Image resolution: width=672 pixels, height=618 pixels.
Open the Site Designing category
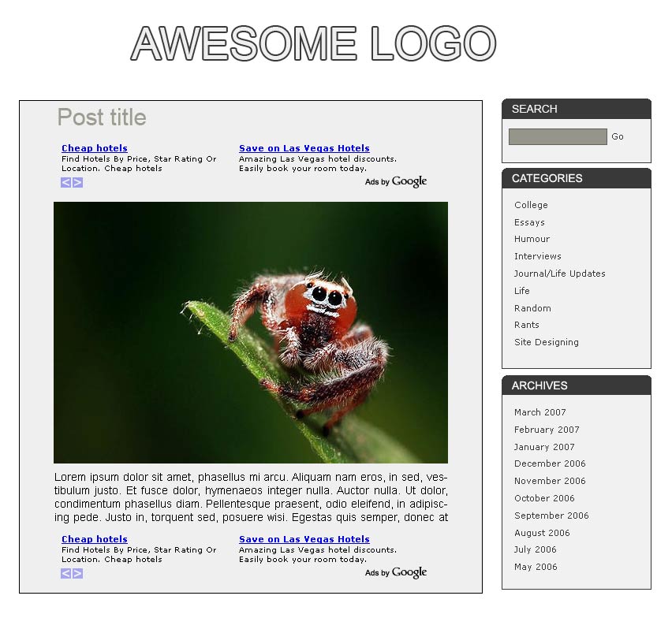click(547, 342)
